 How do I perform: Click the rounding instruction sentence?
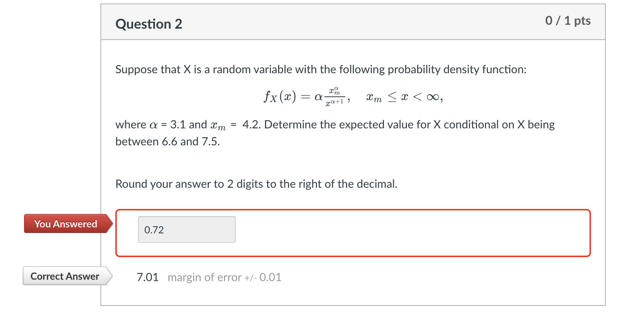[256, 184]
